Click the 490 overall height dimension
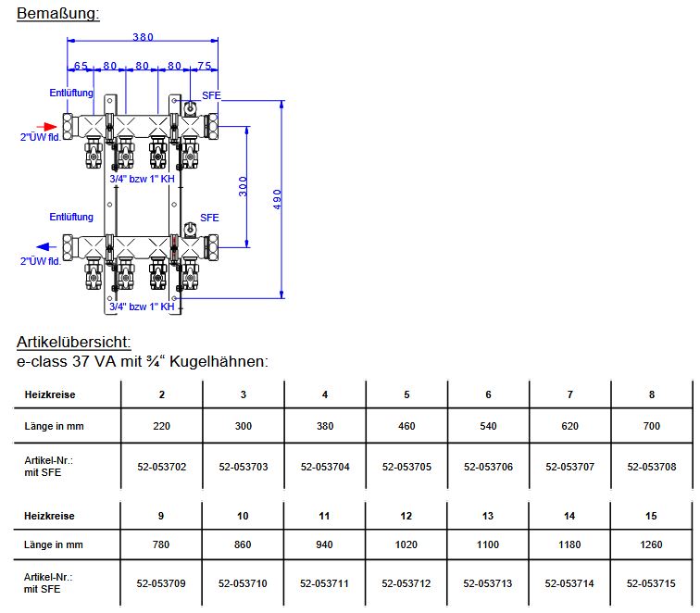700x613 pixels. pos(277,199)
